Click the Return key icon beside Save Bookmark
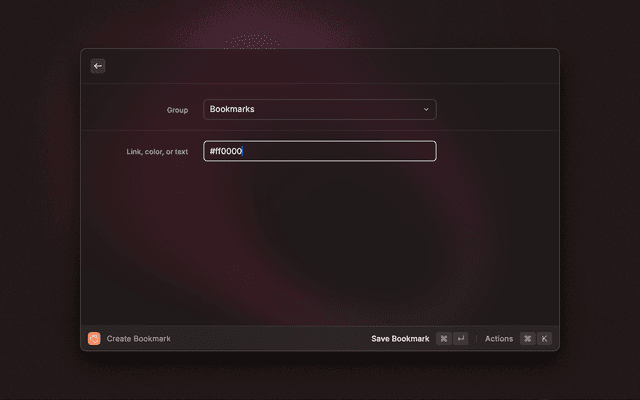The width and height of the screenshot is (640, 400). pos(460,339)
